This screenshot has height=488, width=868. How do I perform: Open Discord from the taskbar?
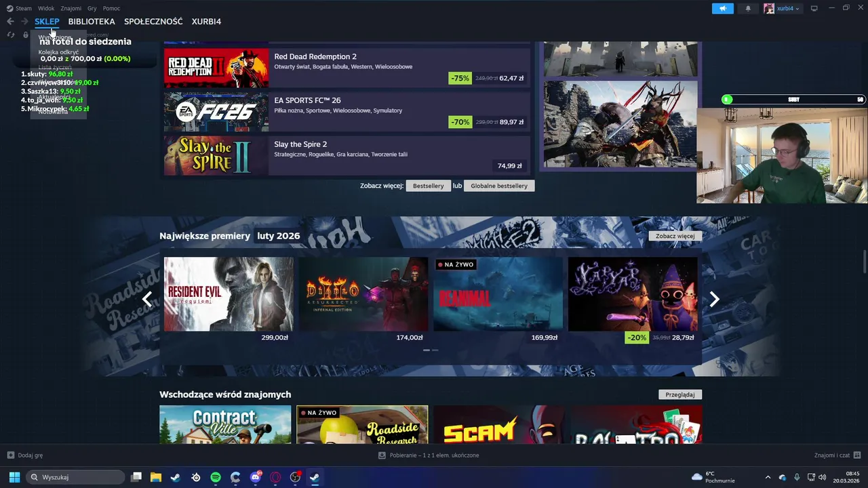(256, 477)
